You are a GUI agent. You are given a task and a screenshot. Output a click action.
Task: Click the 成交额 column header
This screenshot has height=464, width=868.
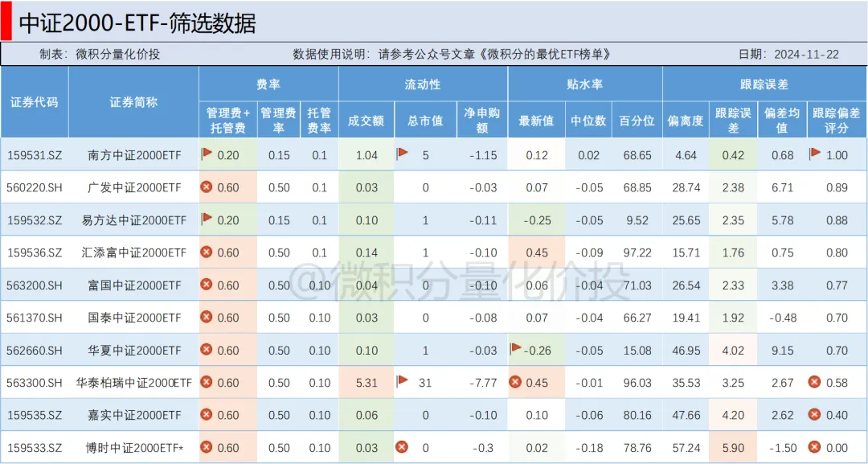pos(366,121)
